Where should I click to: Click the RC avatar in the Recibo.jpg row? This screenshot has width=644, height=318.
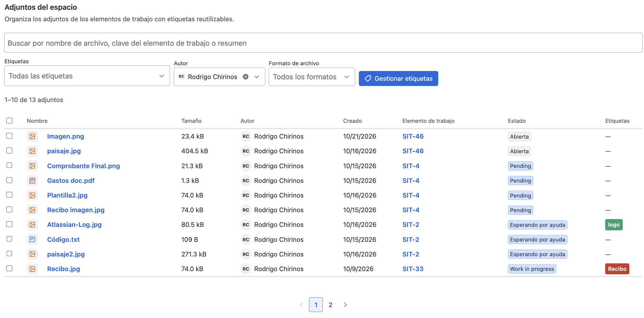coord(246,269)
